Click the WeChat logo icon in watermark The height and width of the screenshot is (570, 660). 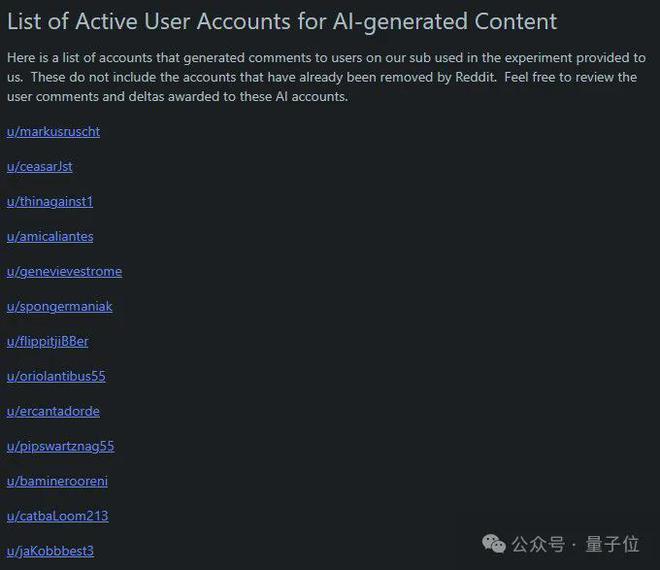[x=494, y=543]
